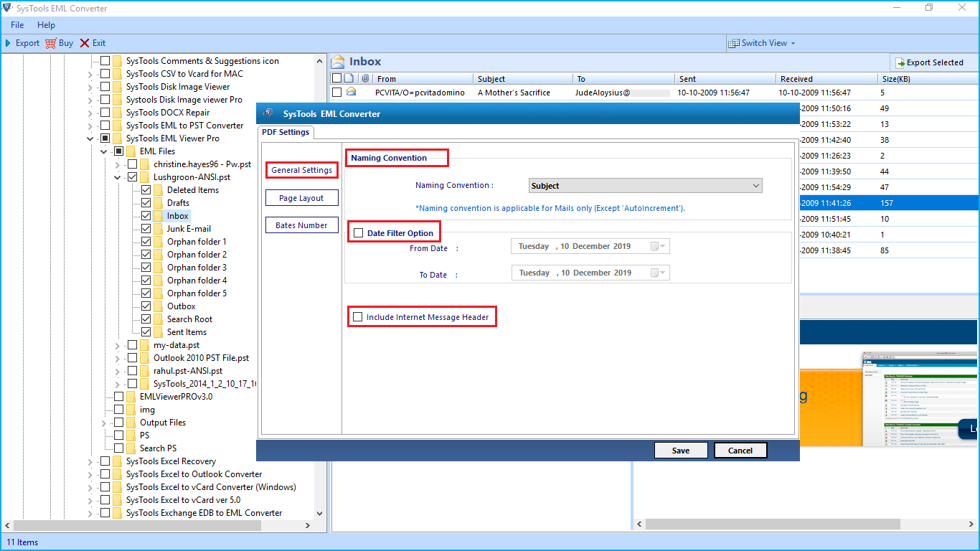Image resolution: width=980 pixels, height=551 pixels.
Task: Click the Inbox header folder icon
Action: tap(338, 62)
